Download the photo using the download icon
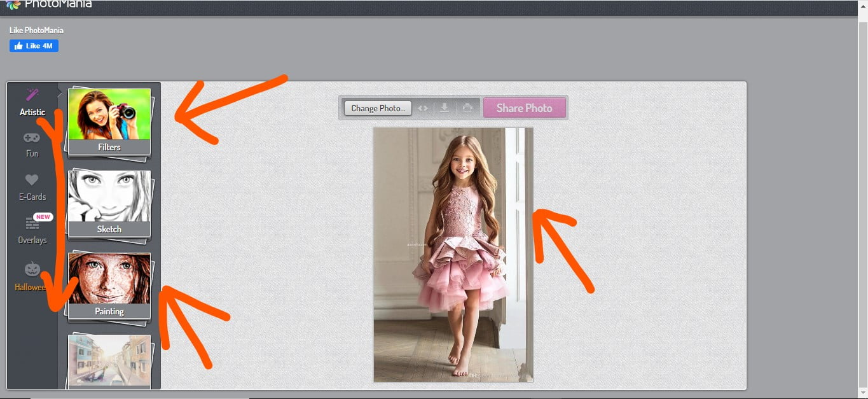Viewport: 868px width, 399px height. coord(444,108)
